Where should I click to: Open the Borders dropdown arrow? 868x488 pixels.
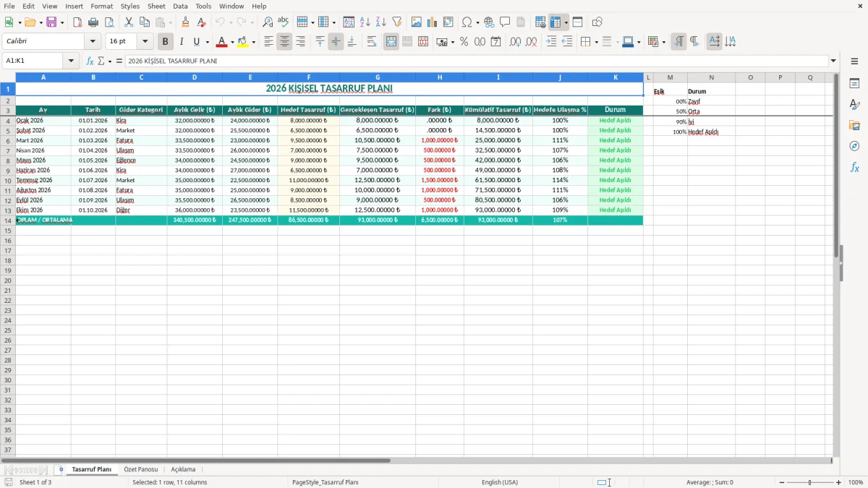tap(596, 42)
